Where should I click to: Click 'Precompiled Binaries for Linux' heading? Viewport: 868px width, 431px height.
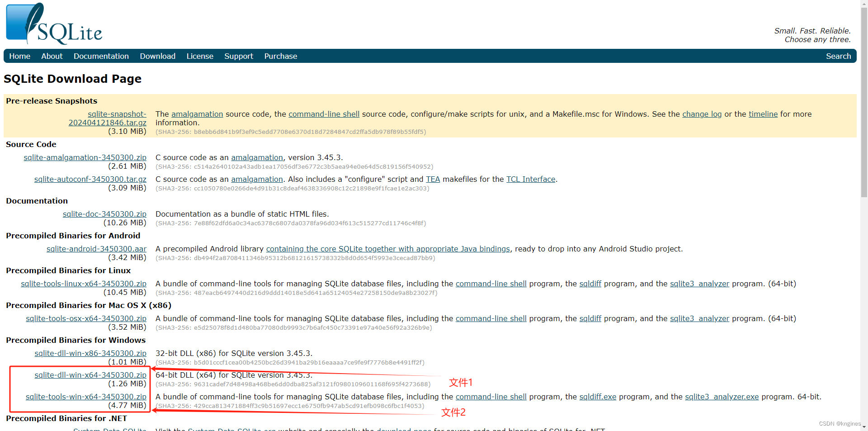point(68,270)
